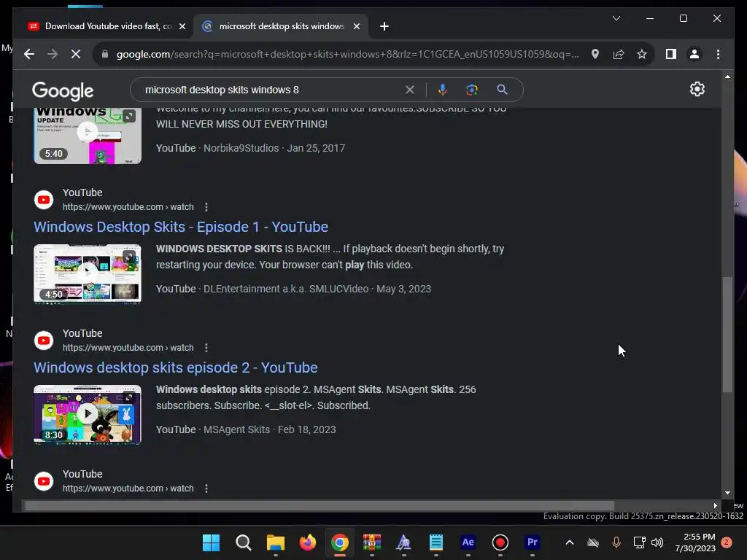This screenshot has height=560, width=747.
Task: Open Windows Start menu
Action: 211,542
